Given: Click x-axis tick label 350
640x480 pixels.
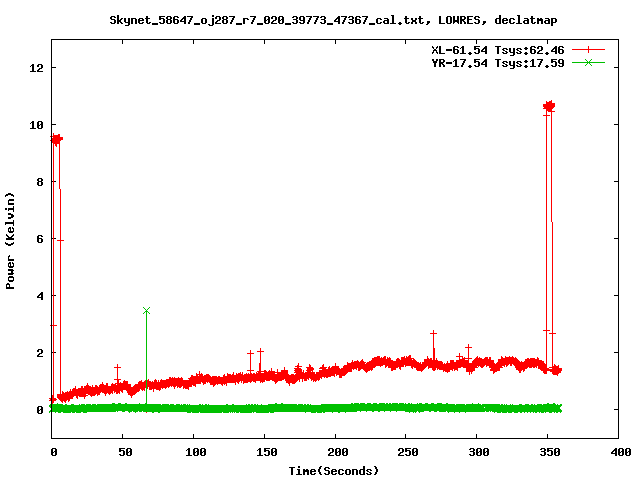Looking at the screenshot, I should coord(550,452).
